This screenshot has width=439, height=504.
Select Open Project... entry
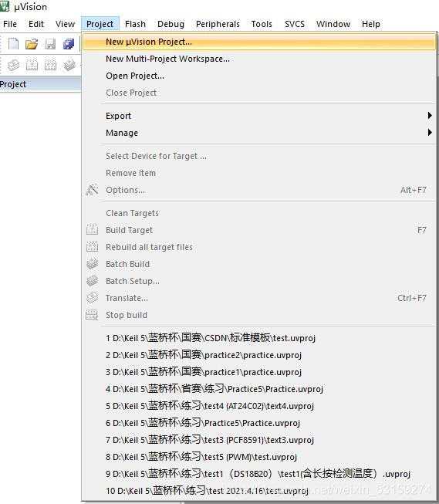pos(259,76)
